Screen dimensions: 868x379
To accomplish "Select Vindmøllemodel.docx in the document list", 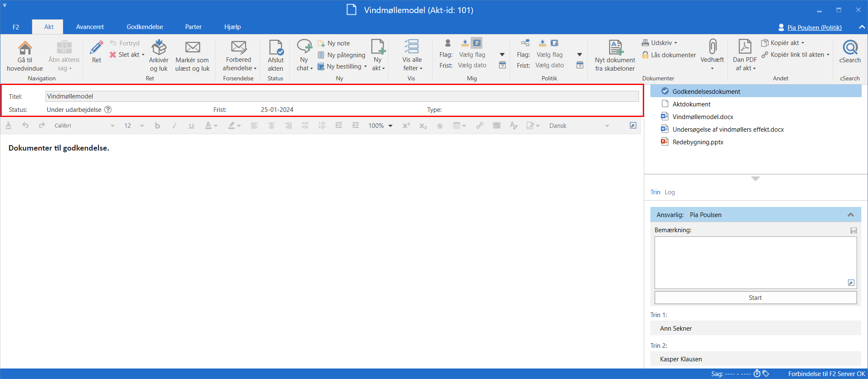I will [703, 117].
